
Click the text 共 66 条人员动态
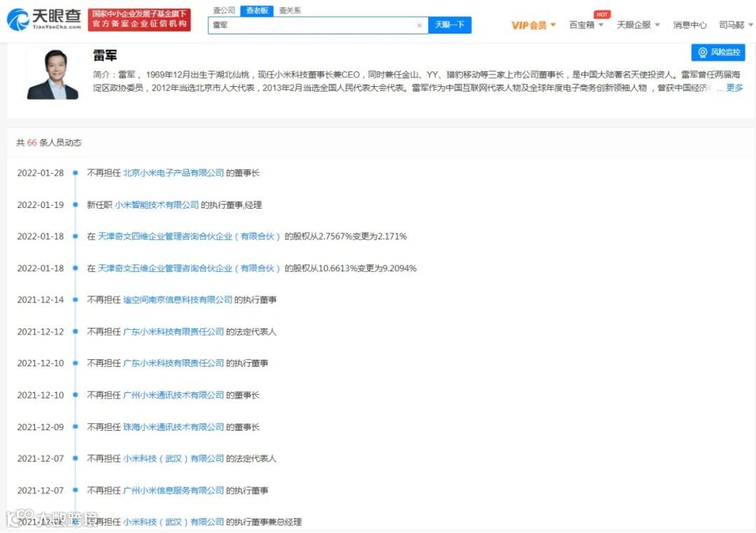(x=49, y=142)
